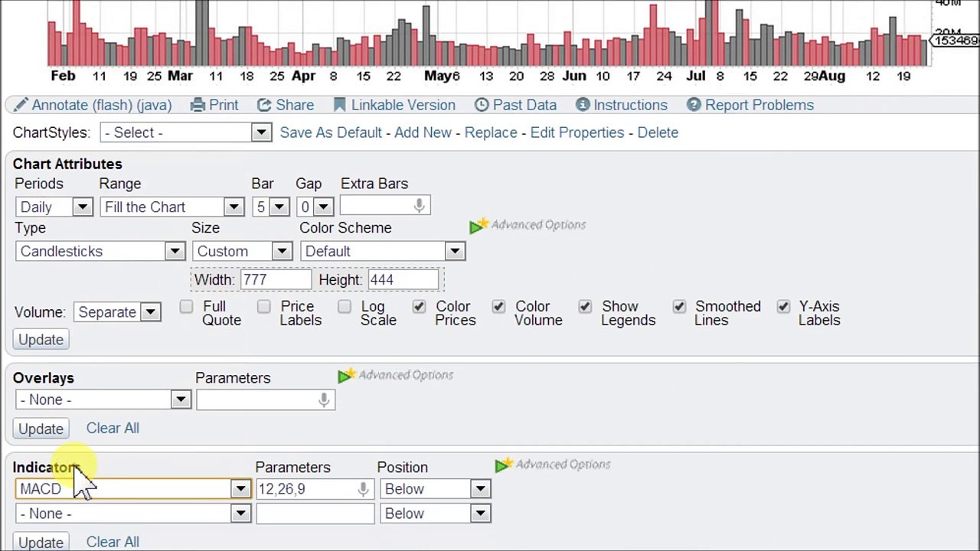Open the Bar width dropdown
The image size is (980, 551).
pyautogui.click(x=271, y=207)
